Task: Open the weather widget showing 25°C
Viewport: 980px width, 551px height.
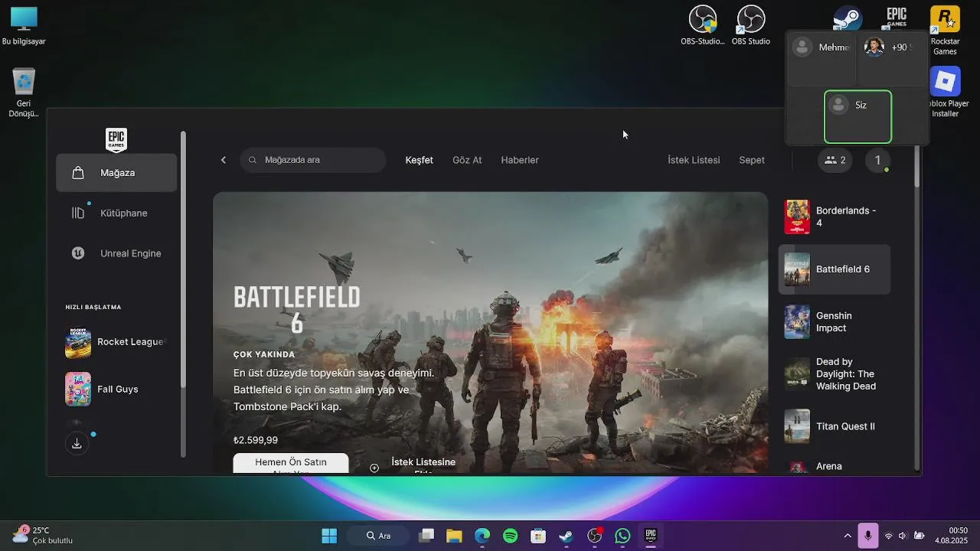Action: coord(43,535)
